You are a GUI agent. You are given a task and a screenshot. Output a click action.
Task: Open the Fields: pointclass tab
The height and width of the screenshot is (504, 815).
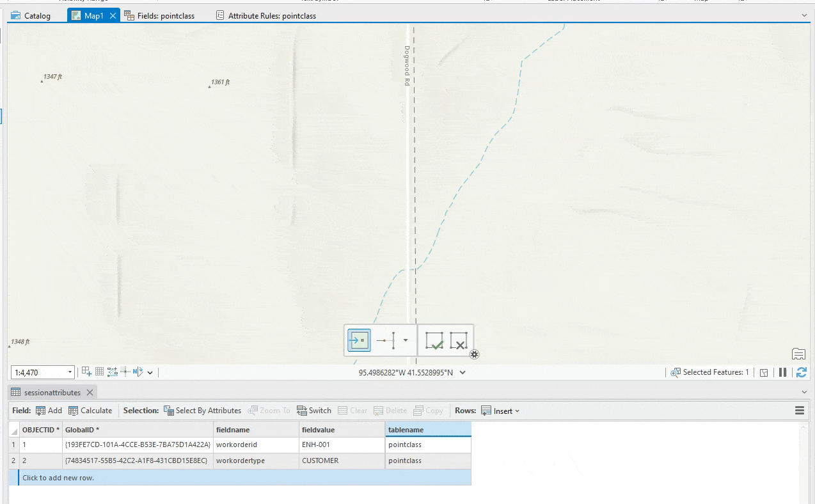click(x=160, y=15)
